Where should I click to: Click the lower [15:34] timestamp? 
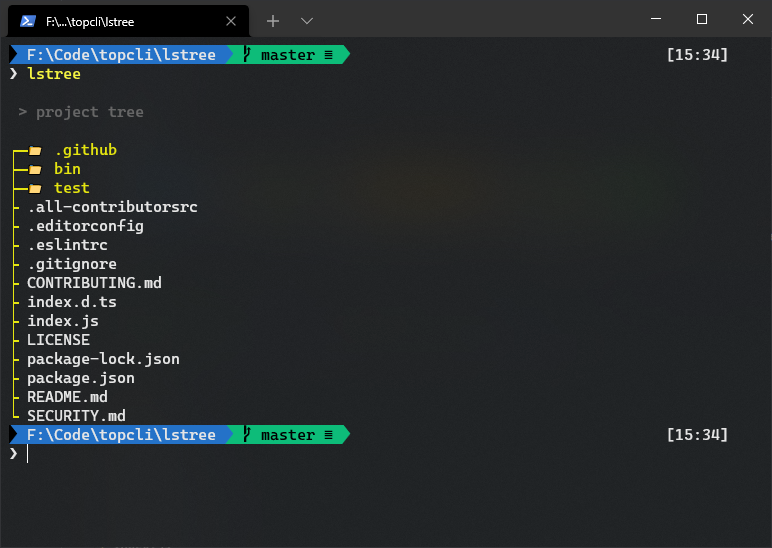tap(697, 435)
